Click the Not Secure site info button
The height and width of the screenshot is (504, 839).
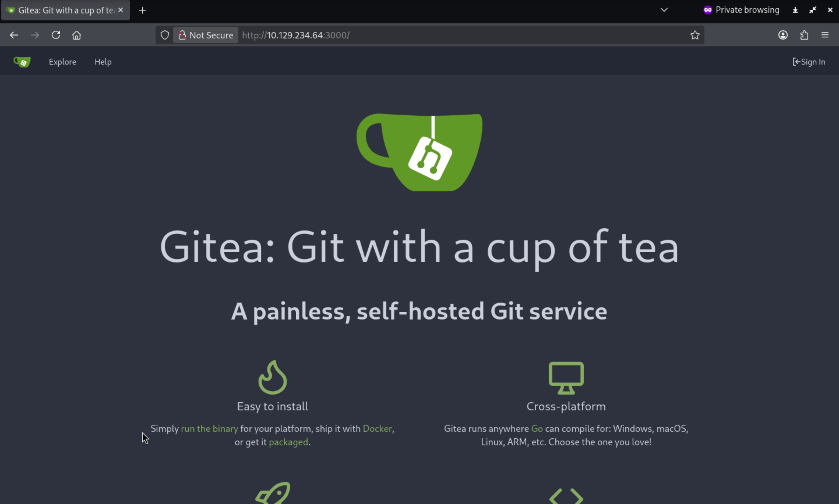click(x=206, y=35)
